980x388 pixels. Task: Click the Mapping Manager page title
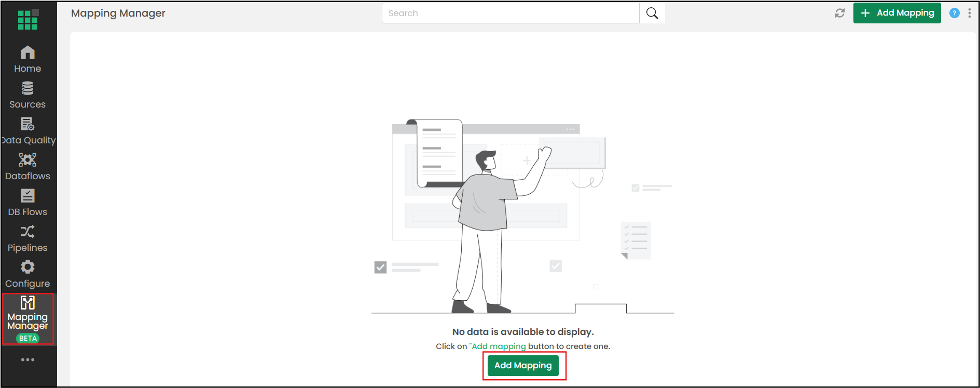(118, 13)
